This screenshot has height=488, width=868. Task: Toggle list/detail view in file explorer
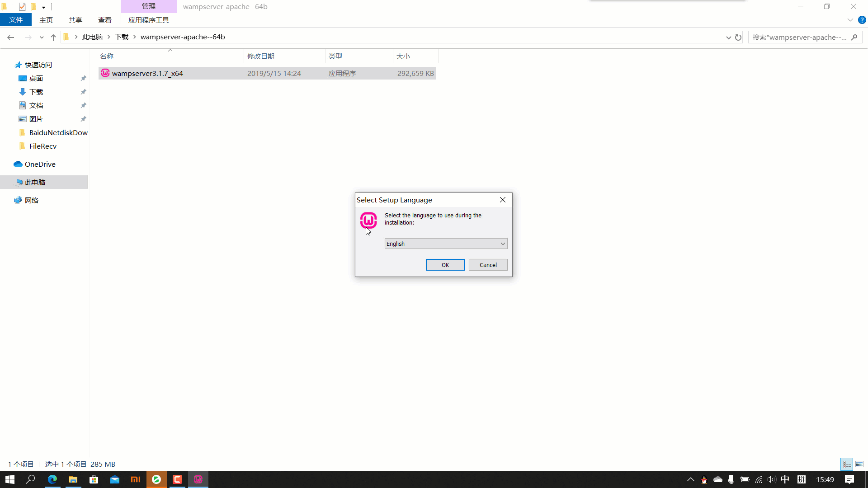(x=847, y=464)
